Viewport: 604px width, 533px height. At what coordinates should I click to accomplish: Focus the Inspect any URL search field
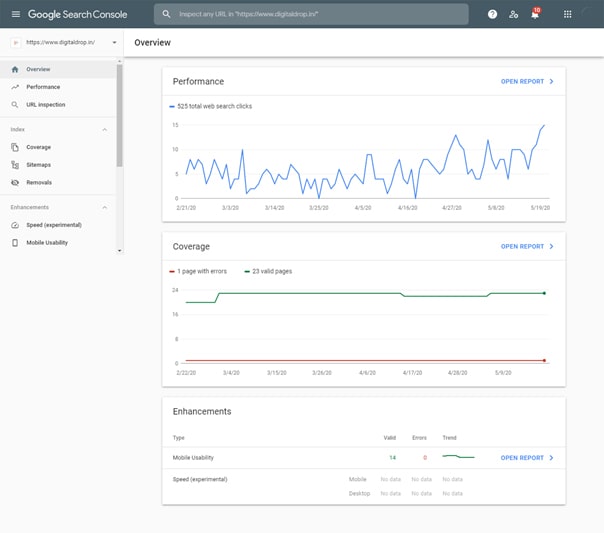tap(311, 14)
